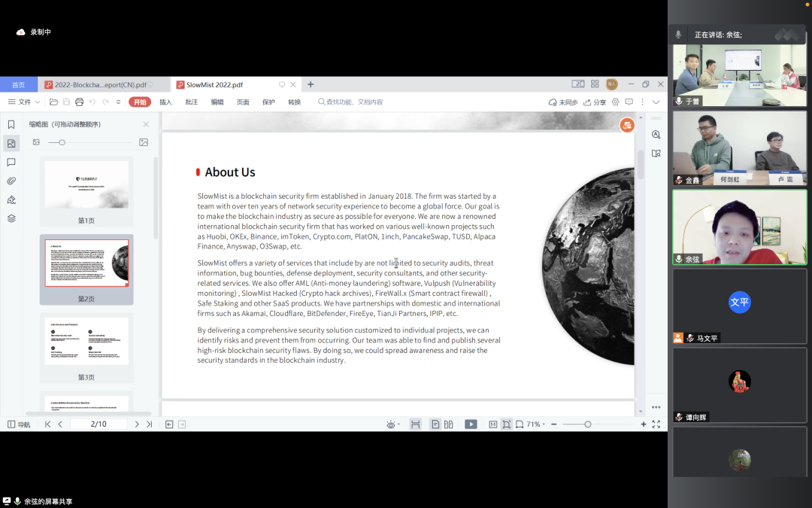812x508 pixels.
Task: Select the 转换 ribbon tab
Action: pos(295,102)
